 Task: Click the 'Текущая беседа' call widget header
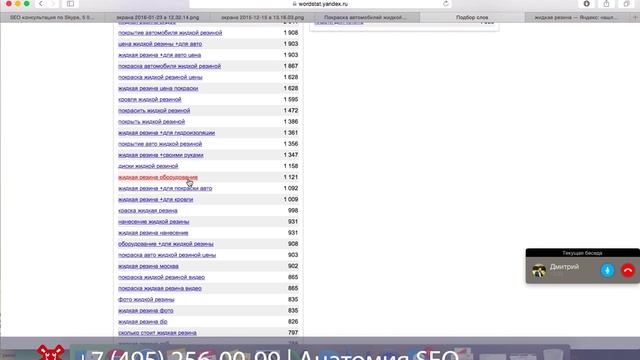pyautogui.click(x=582, y=253)
